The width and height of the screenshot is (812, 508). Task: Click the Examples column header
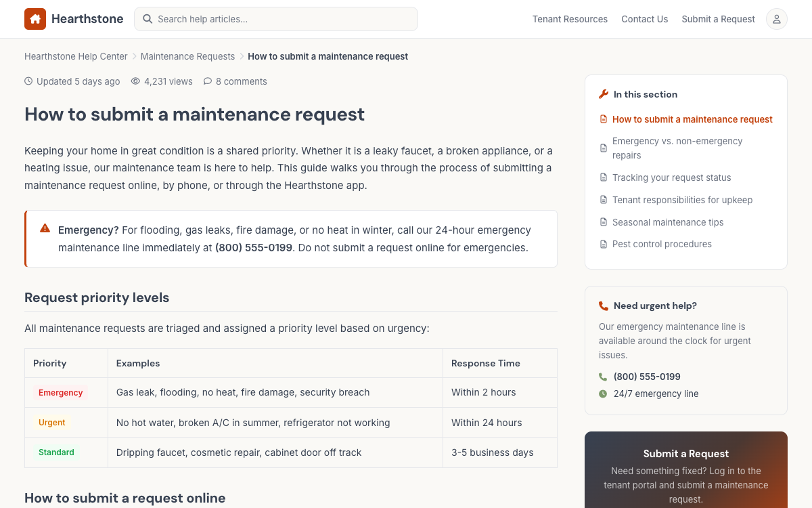[x=275, y=363]
